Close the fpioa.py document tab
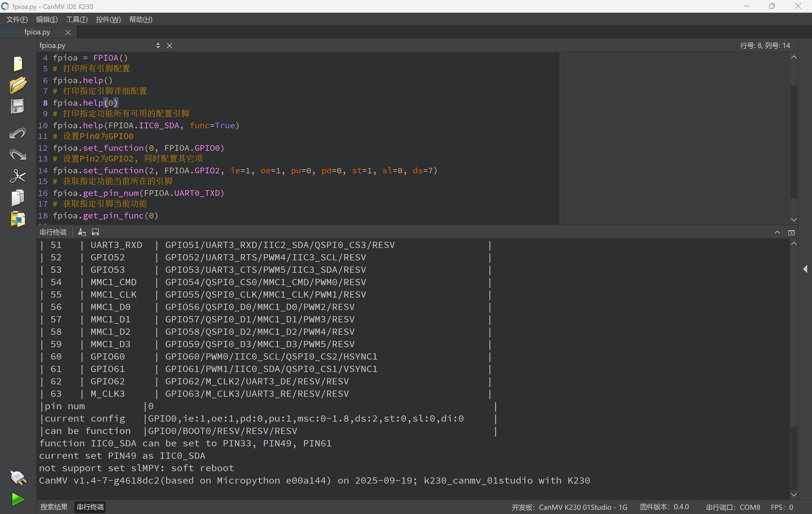The image size is (812, 514). pos(68,32)
